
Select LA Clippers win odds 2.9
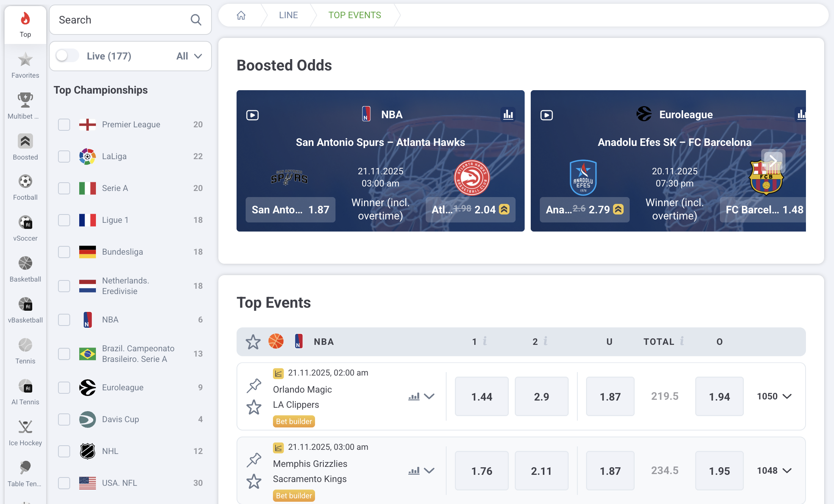[x=542, y=396]
